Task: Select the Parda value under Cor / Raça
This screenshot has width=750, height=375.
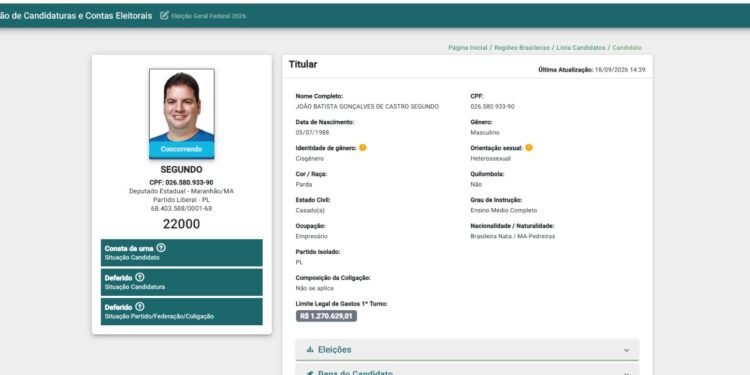Action: coord(304,184)
